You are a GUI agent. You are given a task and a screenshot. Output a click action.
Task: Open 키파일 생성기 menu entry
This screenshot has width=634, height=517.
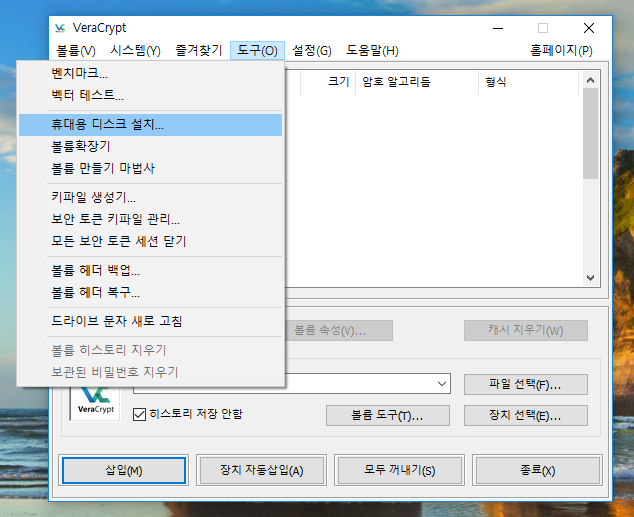coord(94,197)
